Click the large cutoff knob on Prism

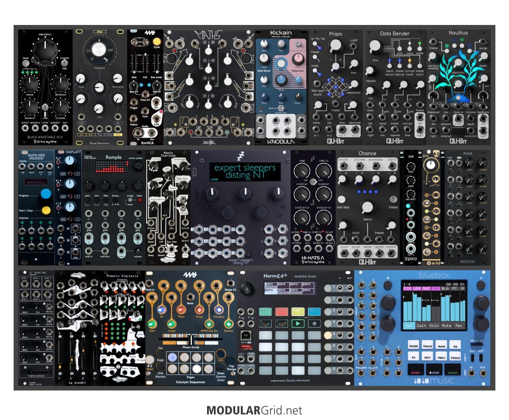coord(336,46)
